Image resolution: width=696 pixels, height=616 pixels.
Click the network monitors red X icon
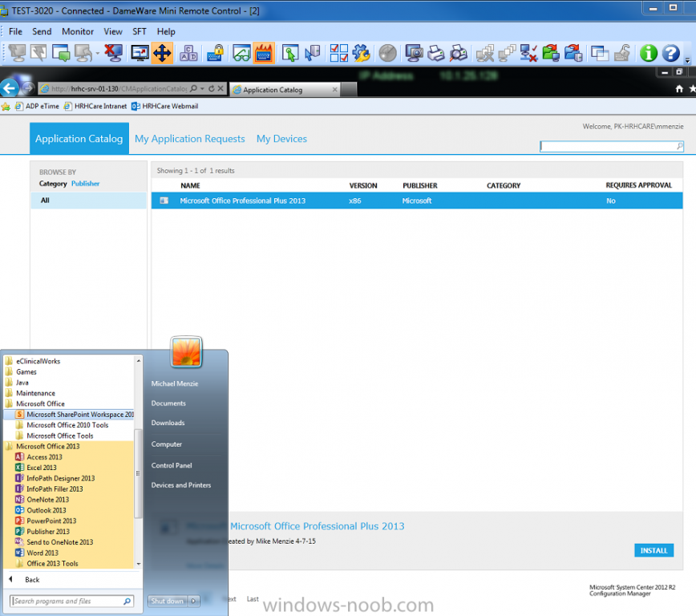click(528, 53)
